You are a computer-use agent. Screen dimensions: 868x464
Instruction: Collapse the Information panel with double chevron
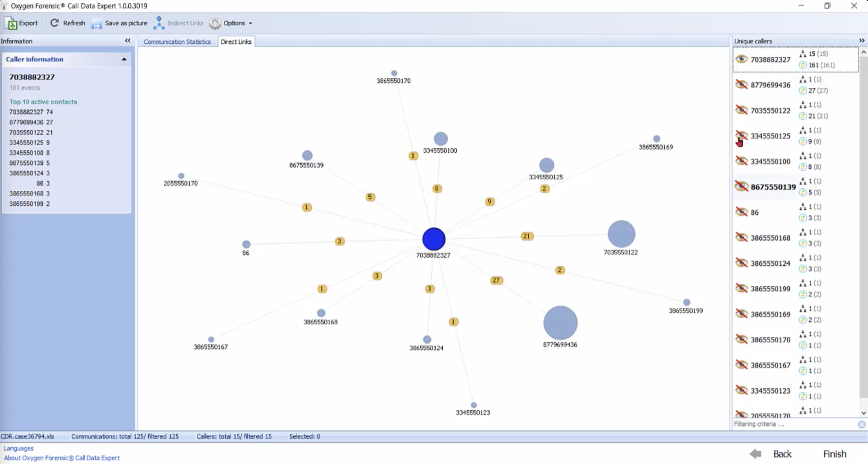pos(128,40)
